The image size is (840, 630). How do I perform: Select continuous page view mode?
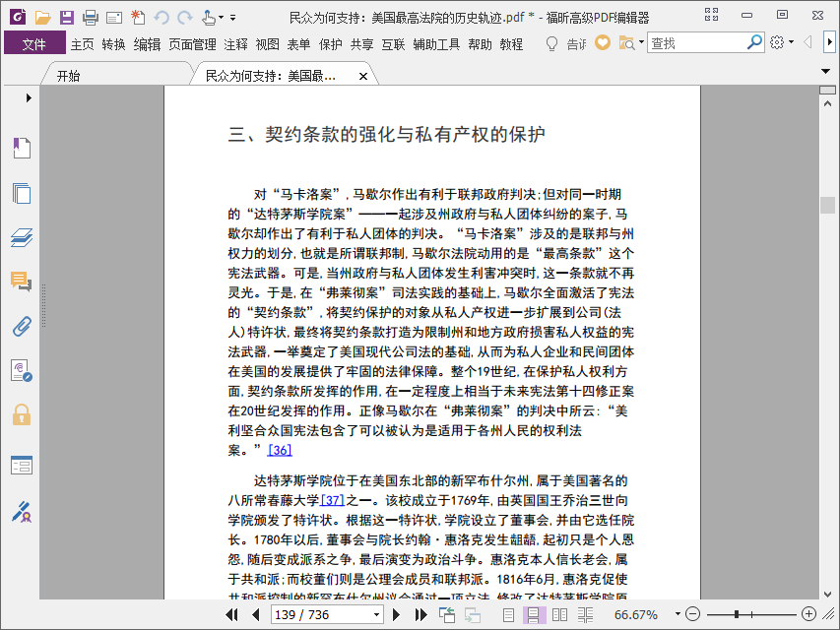534,615
